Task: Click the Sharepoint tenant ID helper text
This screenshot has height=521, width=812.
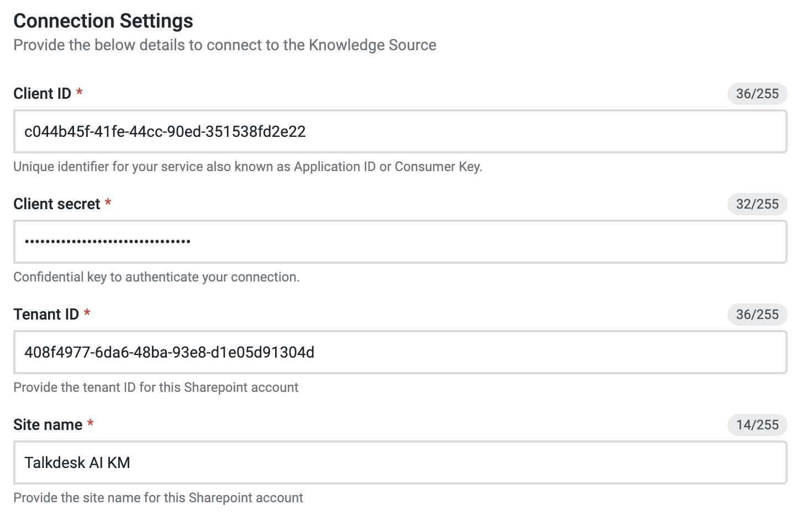Action: pos(155,387)
